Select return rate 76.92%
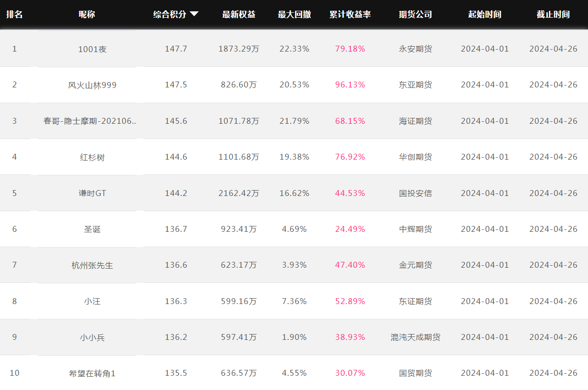 [x=350, y=157]
